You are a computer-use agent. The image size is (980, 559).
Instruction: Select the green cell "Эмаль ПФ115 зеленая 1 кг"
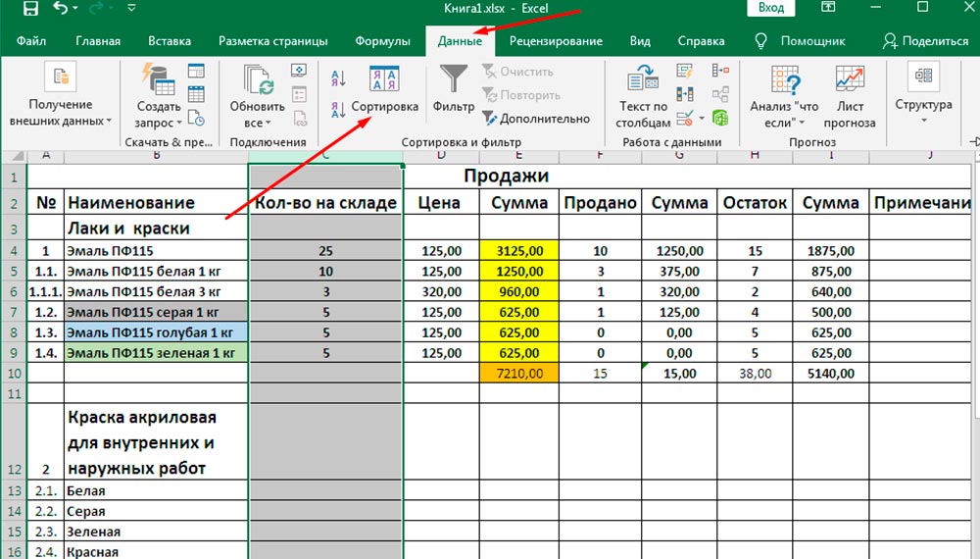[156, 353]
